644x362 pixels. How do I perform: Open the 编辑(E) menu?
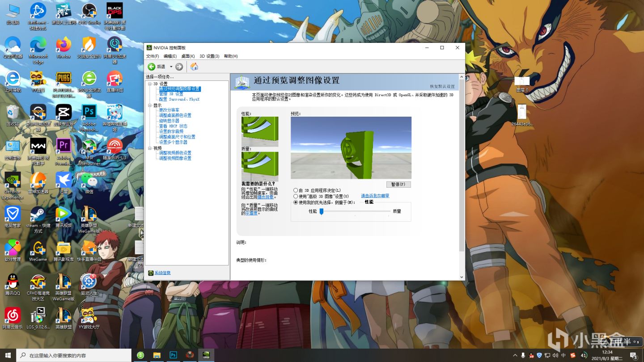pos(170,56)
